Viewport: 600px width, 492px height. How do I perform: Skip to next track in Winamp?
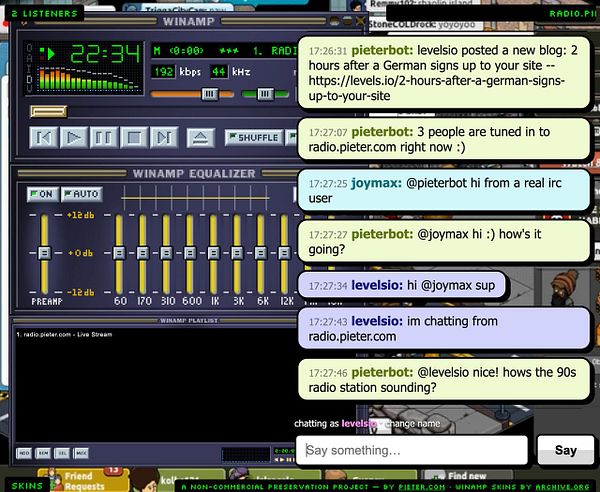(x=164, y=137)
